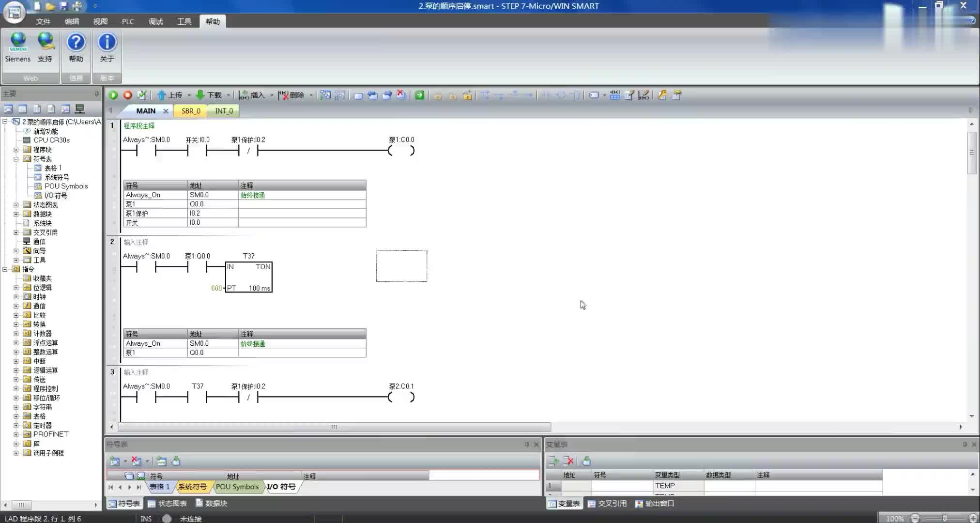Expand the 数据块 tree node

16,214
